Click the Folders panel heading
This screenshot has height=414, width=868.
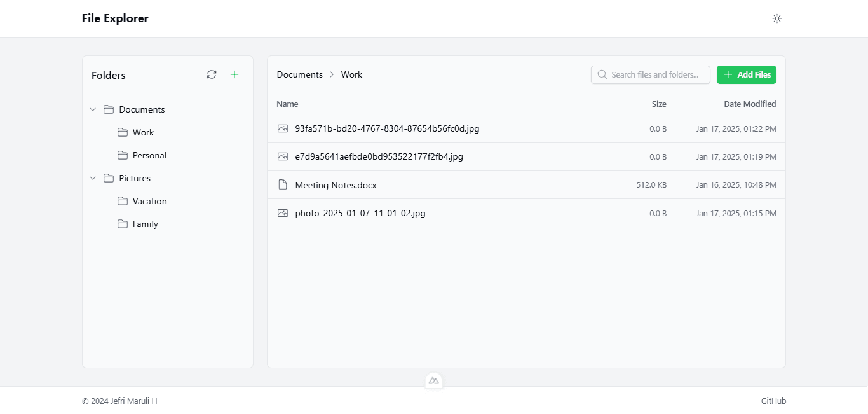click(x=109, y=75)
